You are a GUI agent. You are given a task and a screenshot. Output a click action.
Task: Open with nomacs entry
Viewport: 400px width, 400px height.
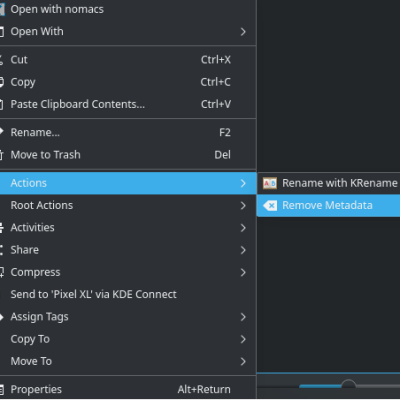point(128,9)
